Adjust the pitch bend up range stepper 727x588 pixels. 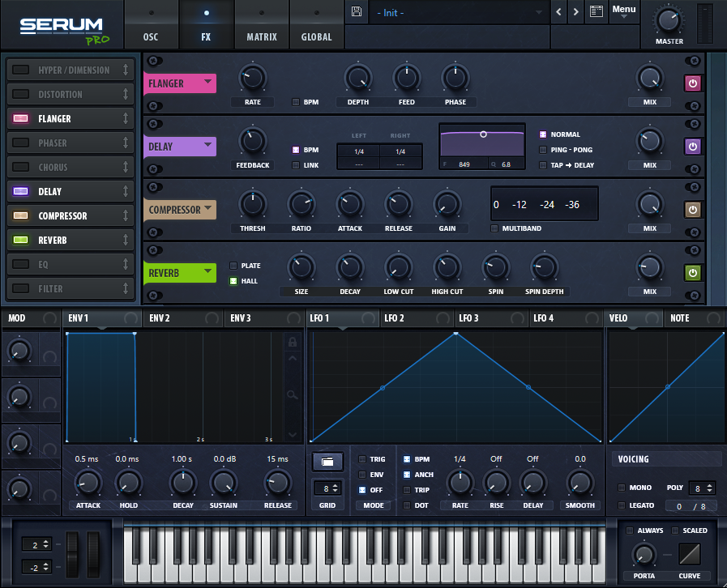pos(45,544)
